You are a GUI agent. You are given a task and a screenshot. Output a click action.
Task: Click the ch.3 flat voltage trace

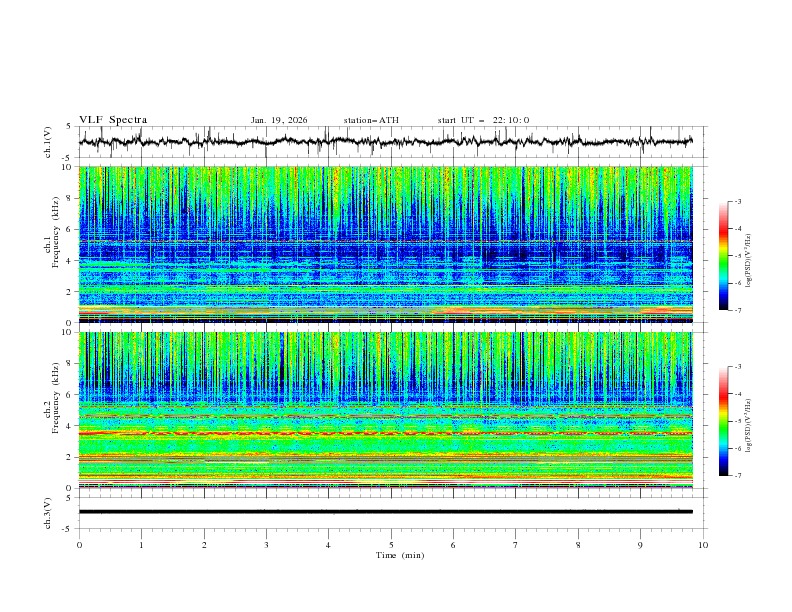click(386, 512)
